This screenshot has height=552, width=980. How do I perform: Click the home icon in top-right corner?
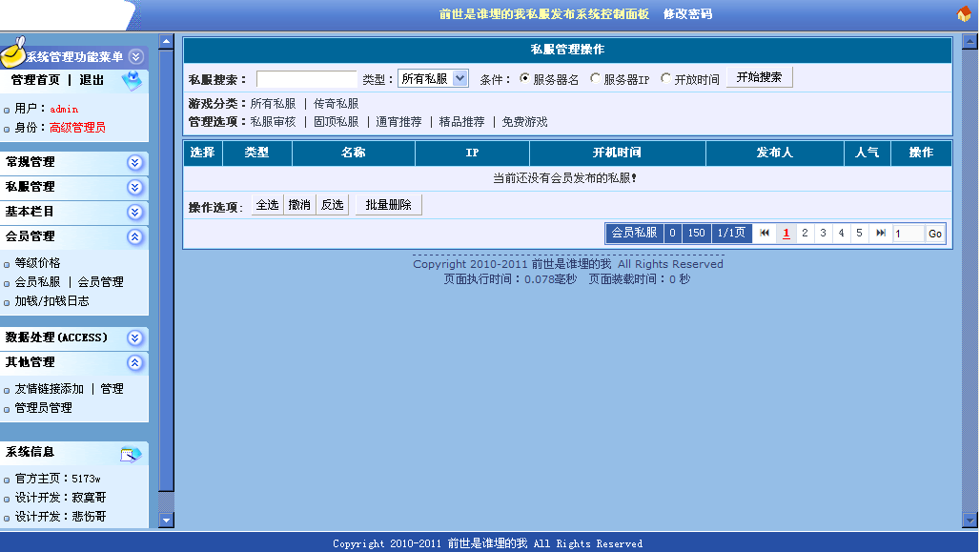point(964,14)
